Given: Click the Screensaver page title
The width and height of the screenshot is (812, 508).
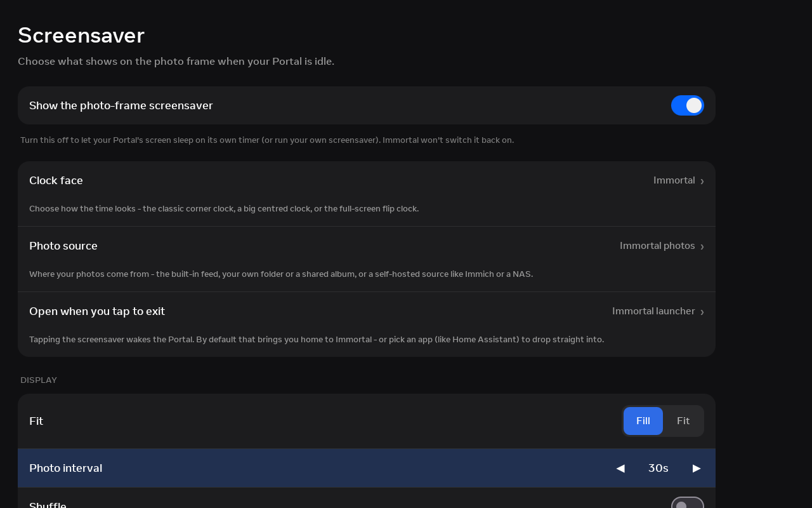Looking at the screenshot, I should [x=81, y=36].
